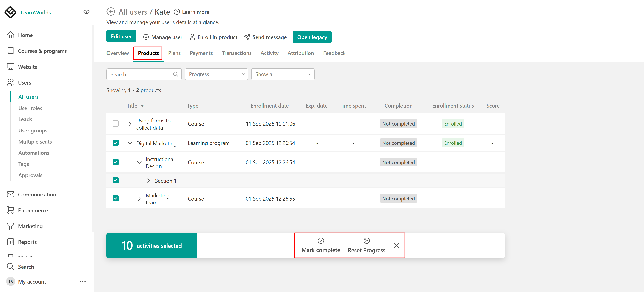This screenshot has height=292, width=644.
Task: Open My account three-dots menu
Action: [x=83, y=282]
